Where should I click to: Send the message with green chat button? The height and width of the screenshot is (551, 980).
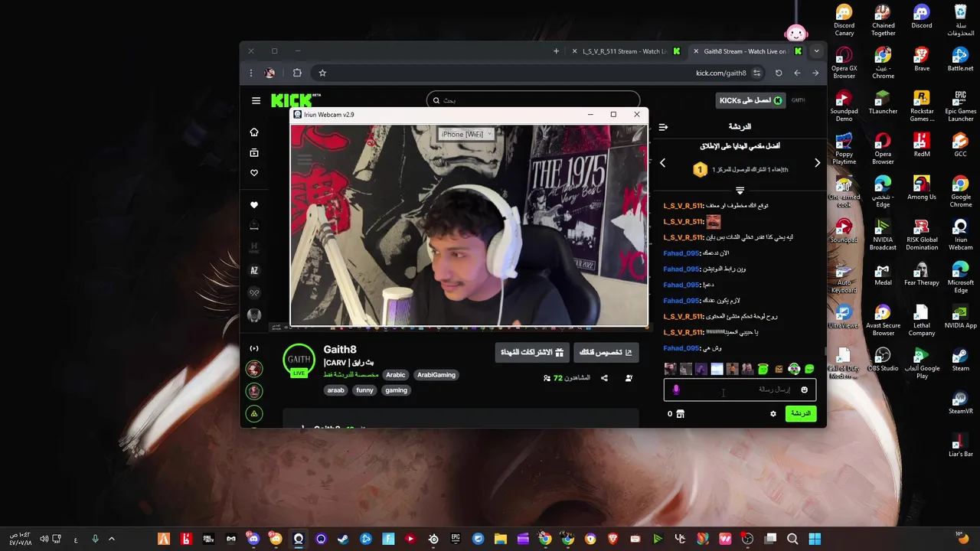pos(801,413)
